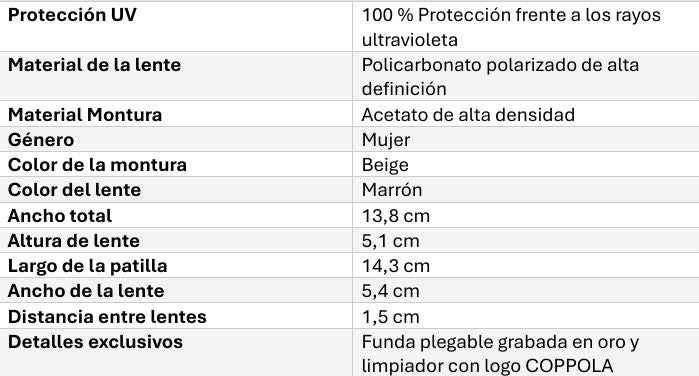
Task: Click the Marrón value cell
Action: [x=526, y=190]
